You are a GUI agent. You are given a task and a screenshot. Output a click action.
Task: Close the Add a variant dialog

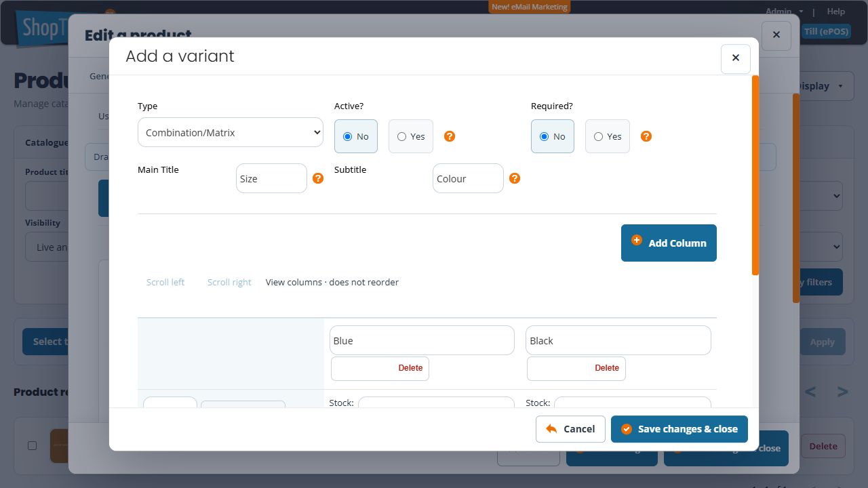[x=736, y=58]
